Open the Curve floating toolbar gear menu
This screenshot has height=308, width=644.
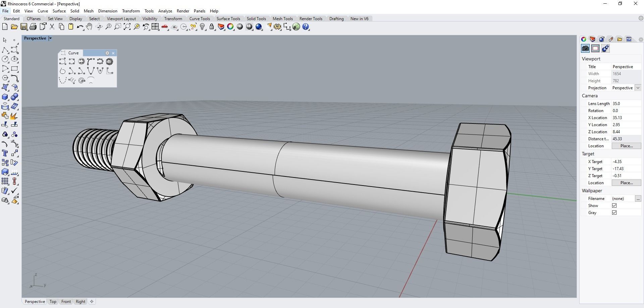(x=107, y=53)
